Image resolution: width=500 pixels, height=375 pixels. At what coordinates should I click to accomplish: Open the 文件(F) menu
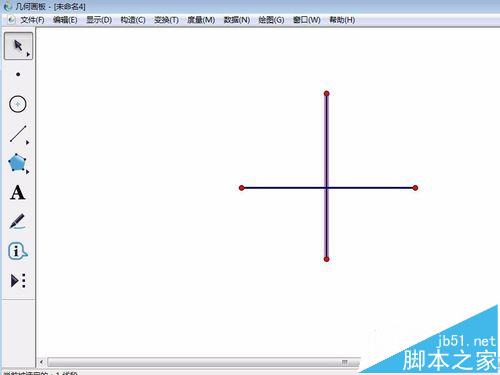[32, 20]
